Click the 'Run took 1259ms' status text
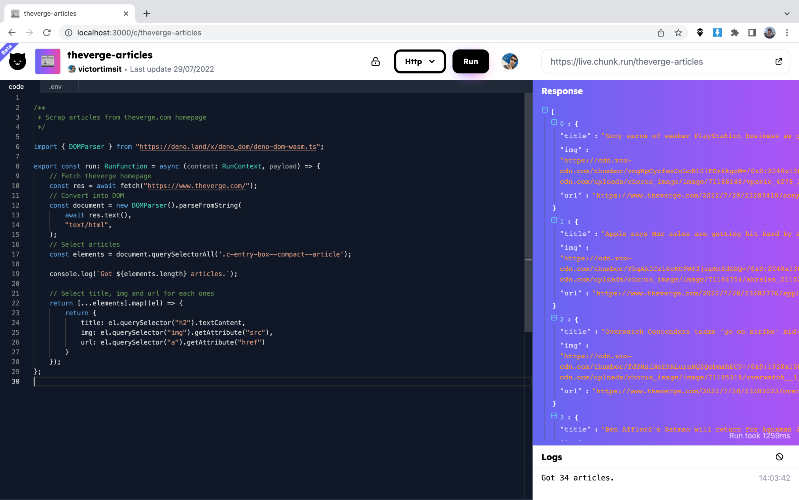The image size is (799, 500). tap(759, 436)
